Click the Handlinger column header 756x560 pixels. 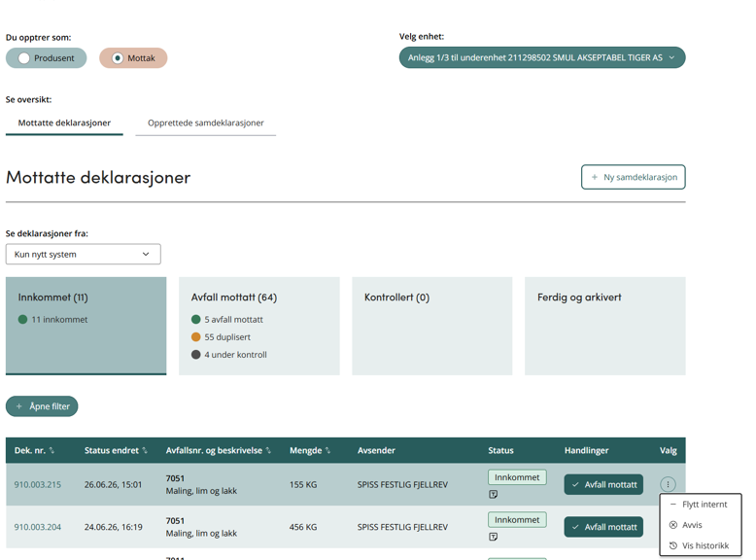[586, 450]
